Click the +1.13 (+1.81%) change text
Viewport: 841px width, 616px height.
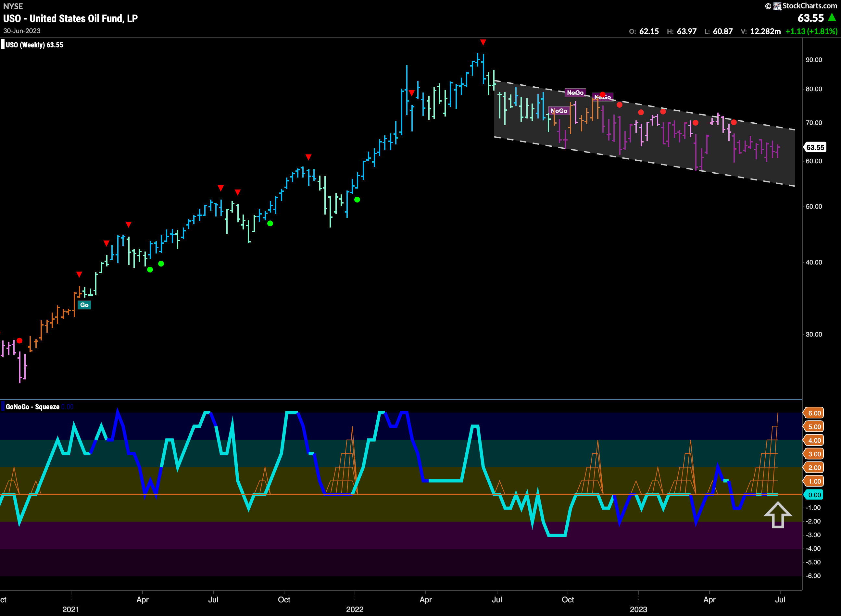811,31
